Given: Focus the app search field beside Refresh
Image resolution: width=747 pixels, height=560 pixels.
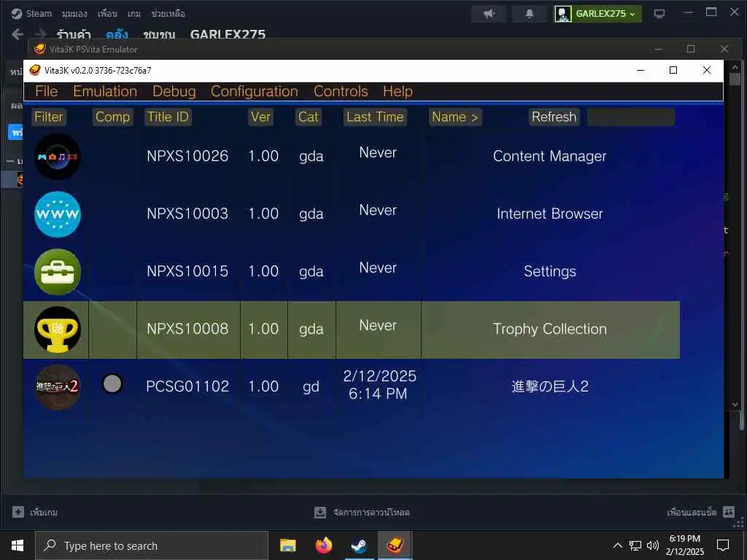Looking at the screenshot, I should coord(631,117).
